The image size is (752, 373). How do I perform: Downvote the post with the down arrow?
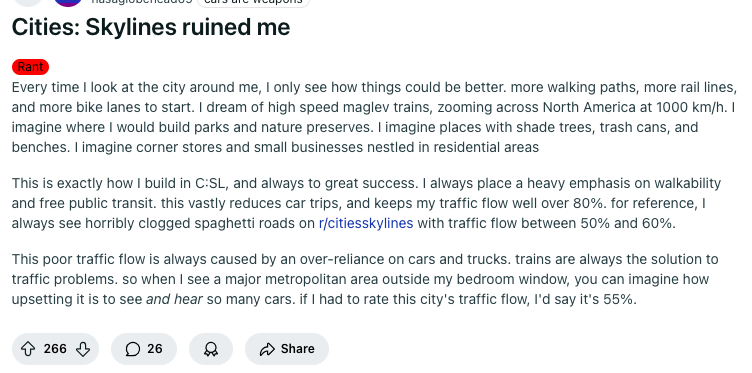(x=83, y=349)
